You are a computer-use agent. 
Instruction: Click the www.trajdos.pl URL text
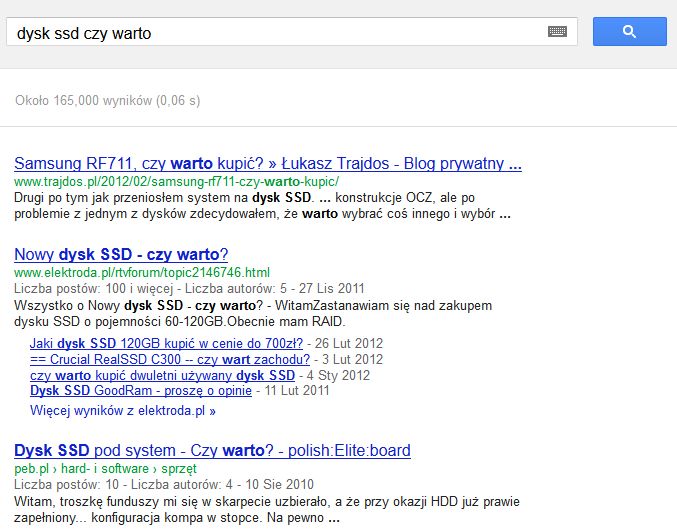(176, 181)
